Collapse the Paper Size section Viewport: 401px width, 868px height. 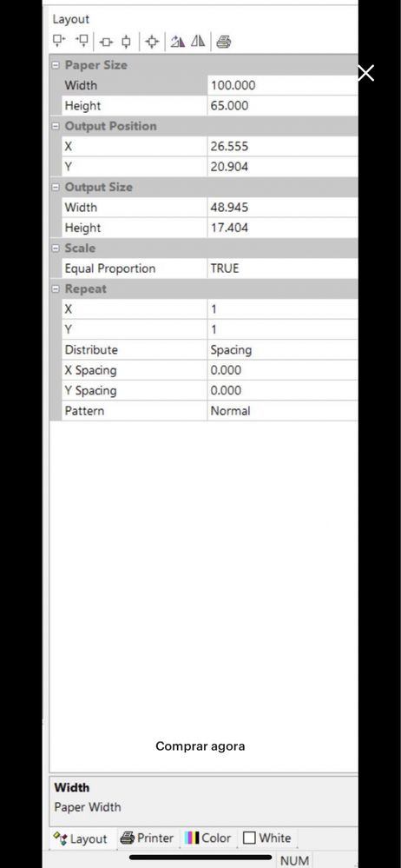pyautogui.click(x=56, y=65)
